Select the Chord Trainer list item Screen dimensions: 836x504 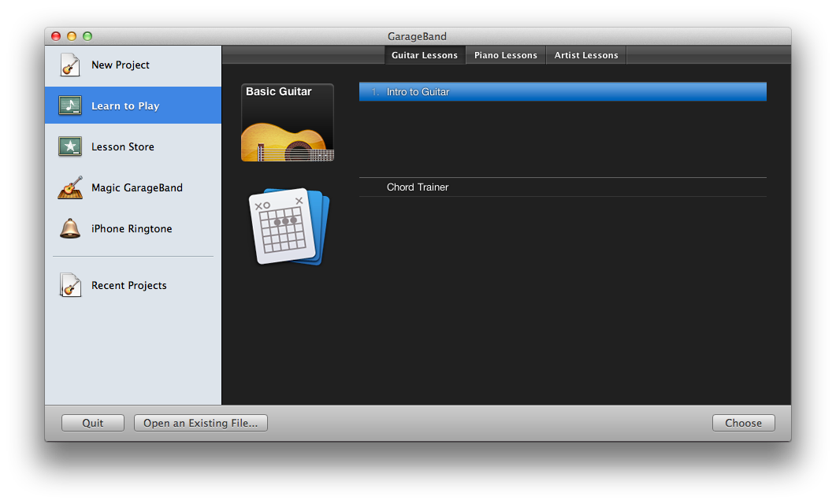[562, 187]
